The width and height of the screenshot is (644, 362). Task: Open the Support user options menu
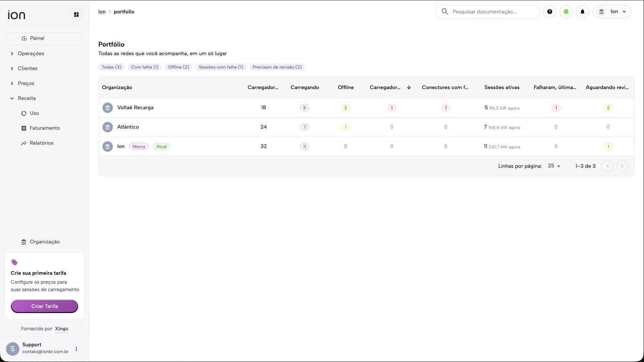76,349
